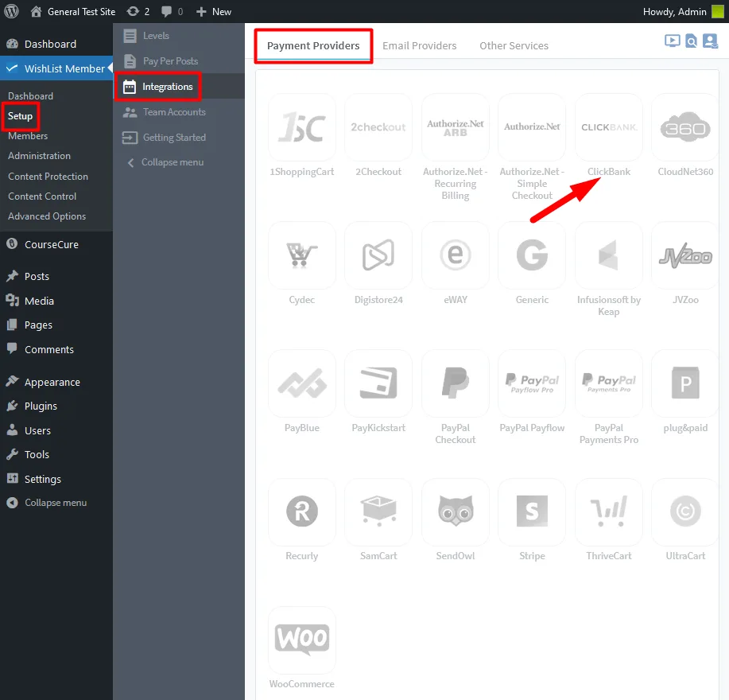The height and width of the screenshot is (700, 729).
Task: Select the ClickBank integration tile
Action: point(608,127)
